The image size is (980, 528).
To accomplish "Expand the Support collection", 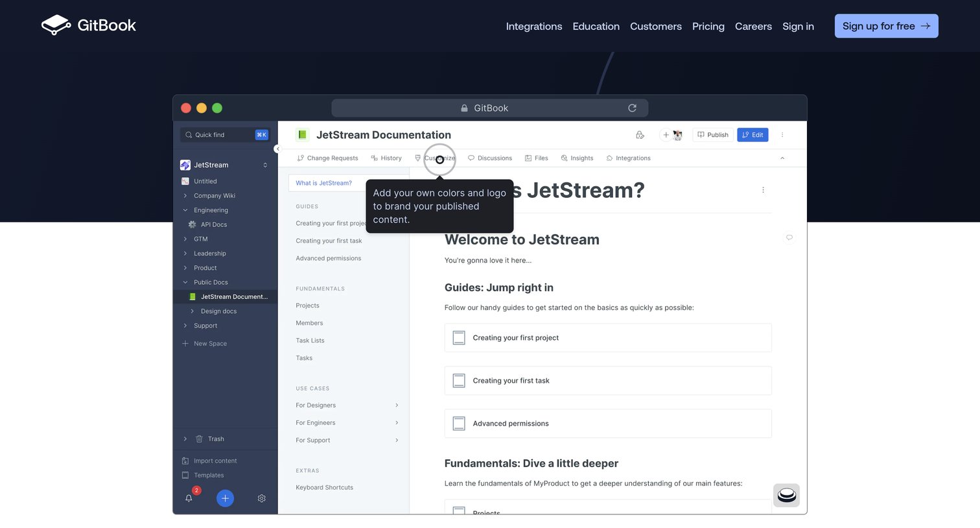I will [x=185, y=326].
